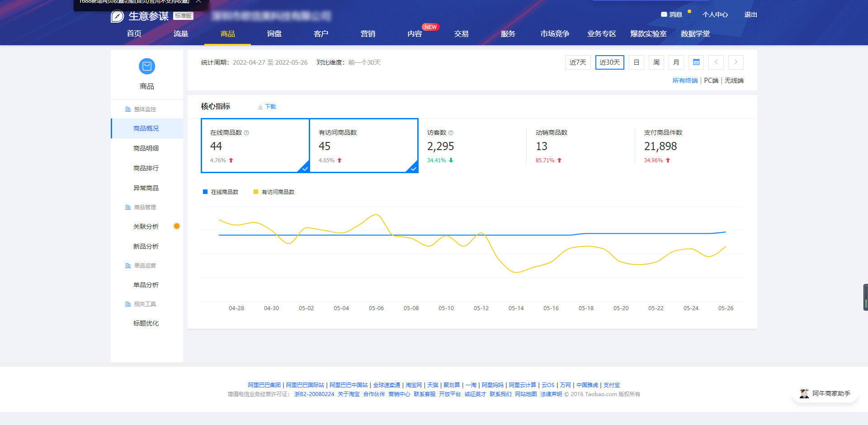Deselect the 有访问商品数 metric card
This screenshot has height=425, width=868.
point(364,146)
